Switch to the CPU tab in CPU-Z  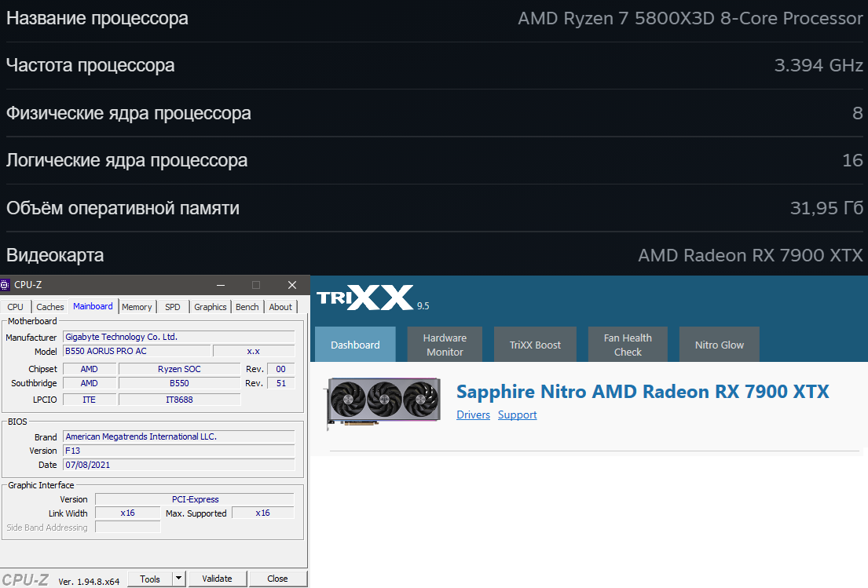point(16,307)
